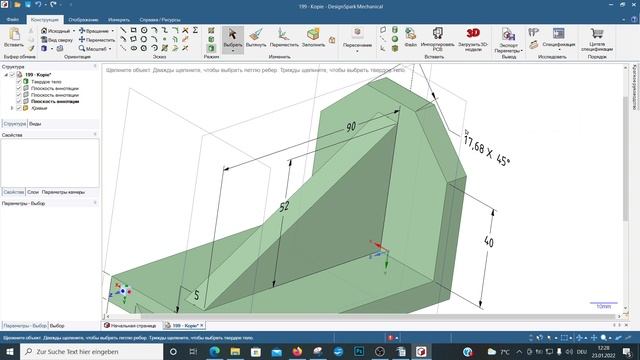Click the Windows search box
The height and width of the screenshot is (360, 640).
click(91, 351)
